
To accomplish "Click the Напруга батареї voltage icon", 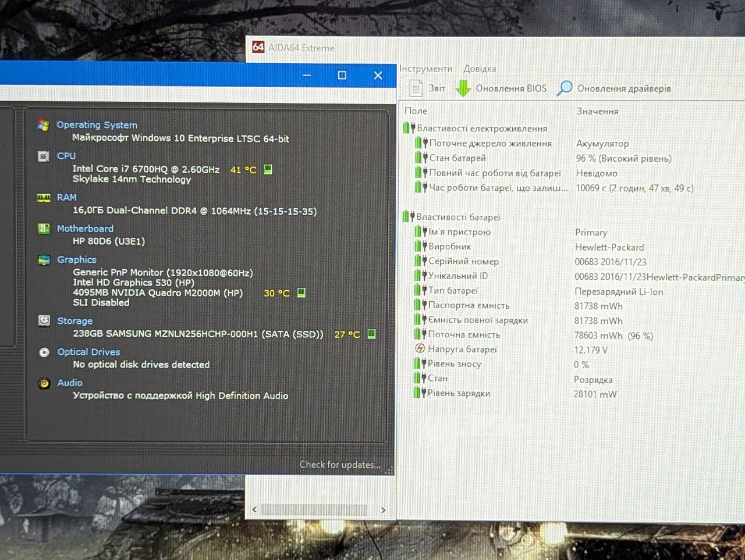I will (x=420, y=349).
